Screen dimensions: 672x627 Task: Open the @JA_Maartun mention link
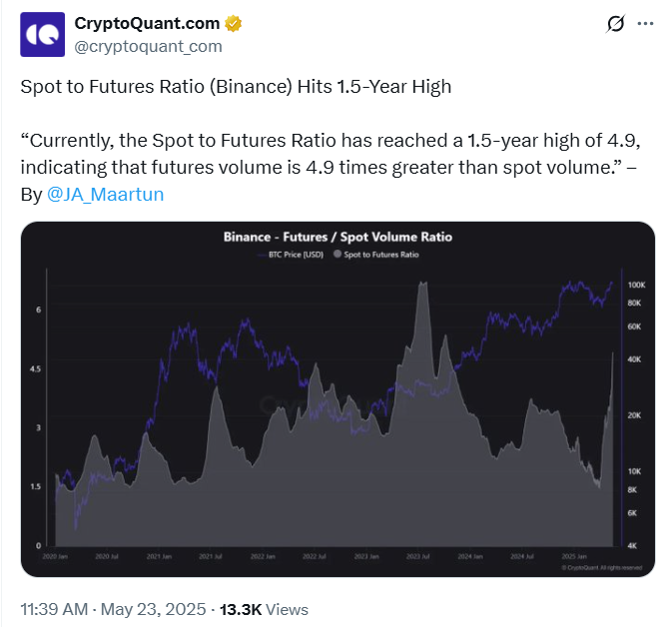click(106, 194)
